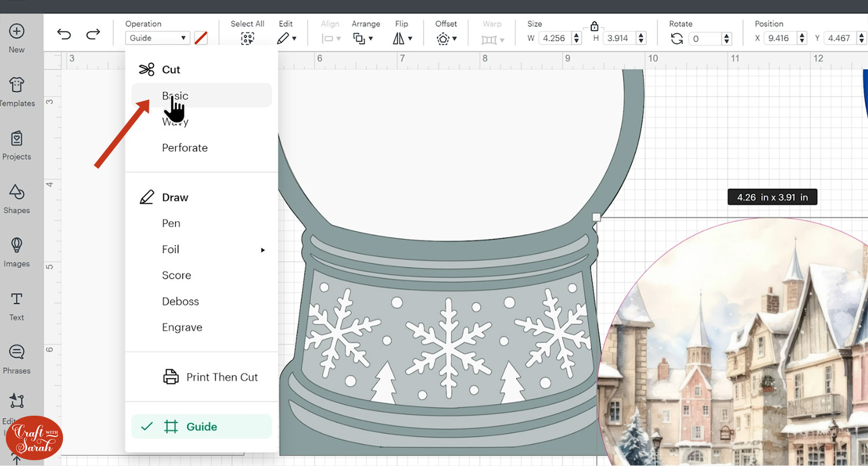The image size is (868, 466).
Task: Open the Images lightbulb icon
Action: click(17, 245)
